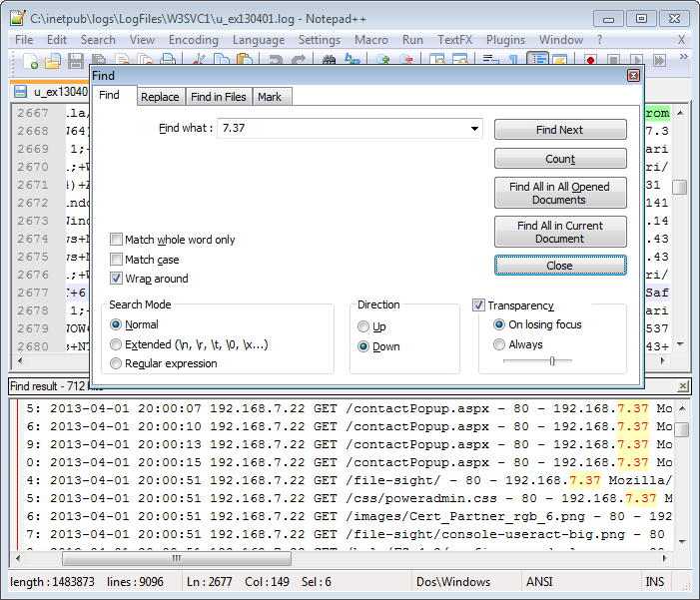
Task: Open the Search menu
Action: tap(98, 40)
